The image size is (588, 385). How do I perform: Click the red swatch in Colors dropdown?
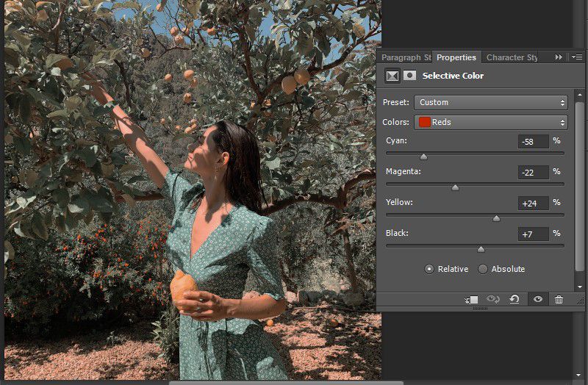tap(425, 122)
